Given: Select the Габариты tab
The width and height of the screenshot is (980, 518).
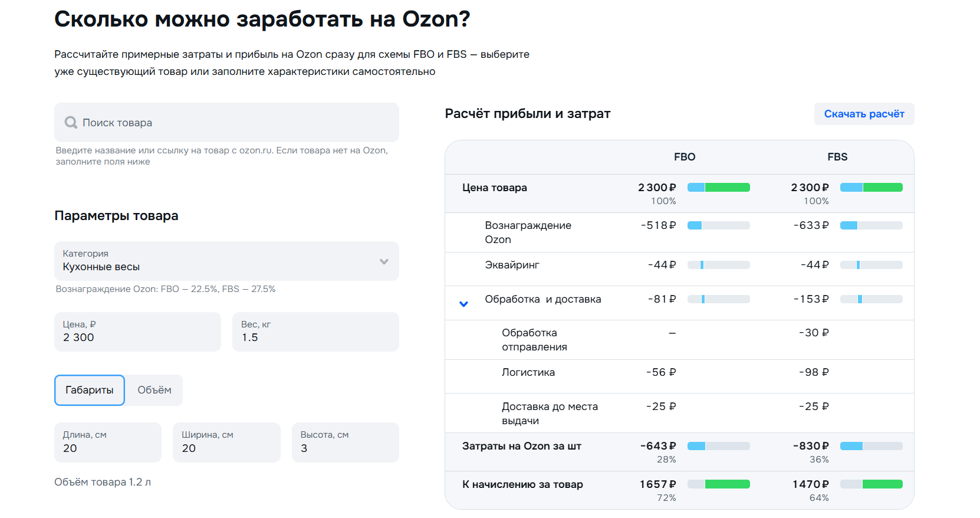Looking at the screenshot, I should click(x=90, y=390).
